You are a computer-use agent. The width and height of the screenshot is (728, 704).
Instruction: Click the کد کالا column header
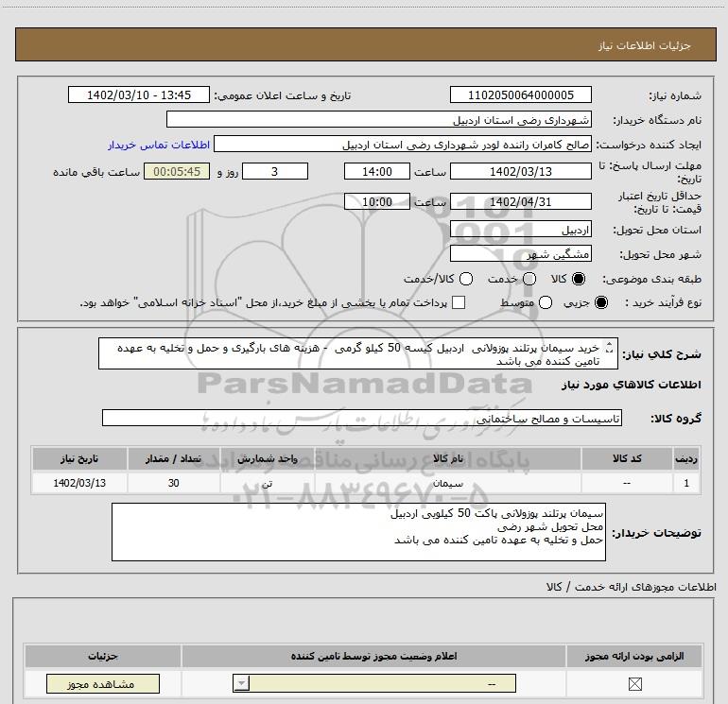tap(627, 458)
